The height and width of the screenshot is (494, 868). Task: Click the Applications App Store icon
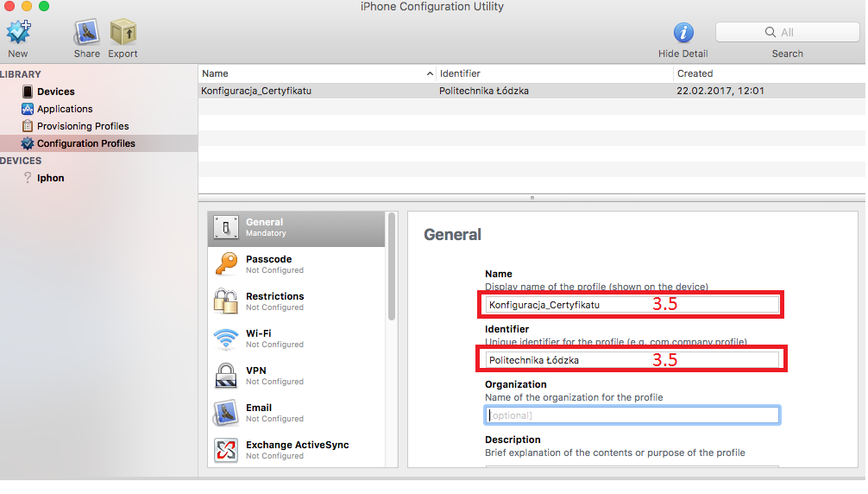click(x=27, y=109)
